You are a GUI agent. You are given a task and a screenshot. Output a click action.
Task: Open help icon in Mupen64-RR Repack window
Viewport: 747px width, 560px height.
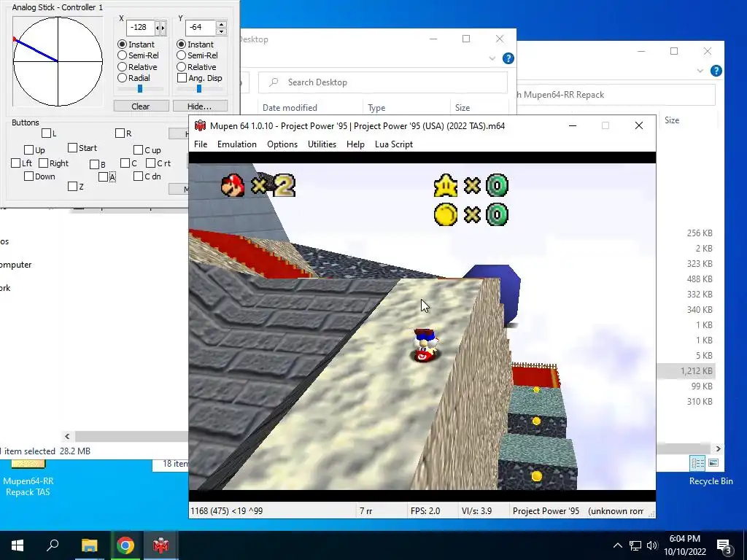(x=716, y=71)
